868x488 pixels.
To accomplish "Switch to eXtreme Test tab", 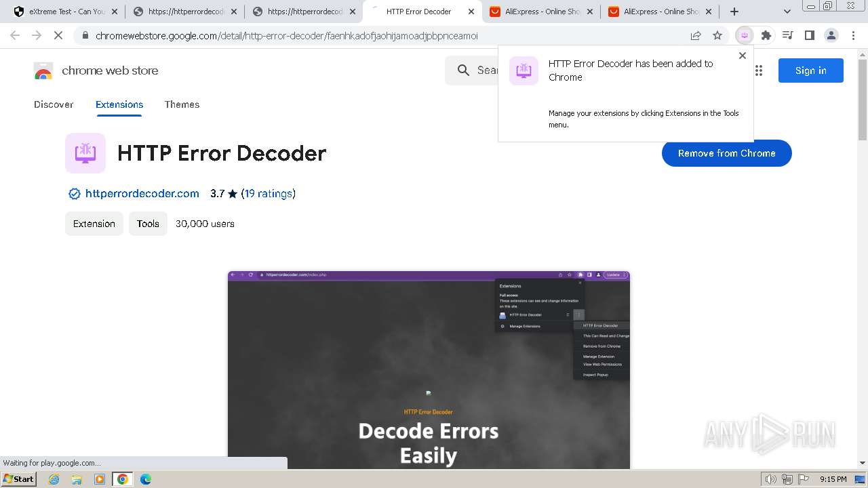I will click(62, 12).
